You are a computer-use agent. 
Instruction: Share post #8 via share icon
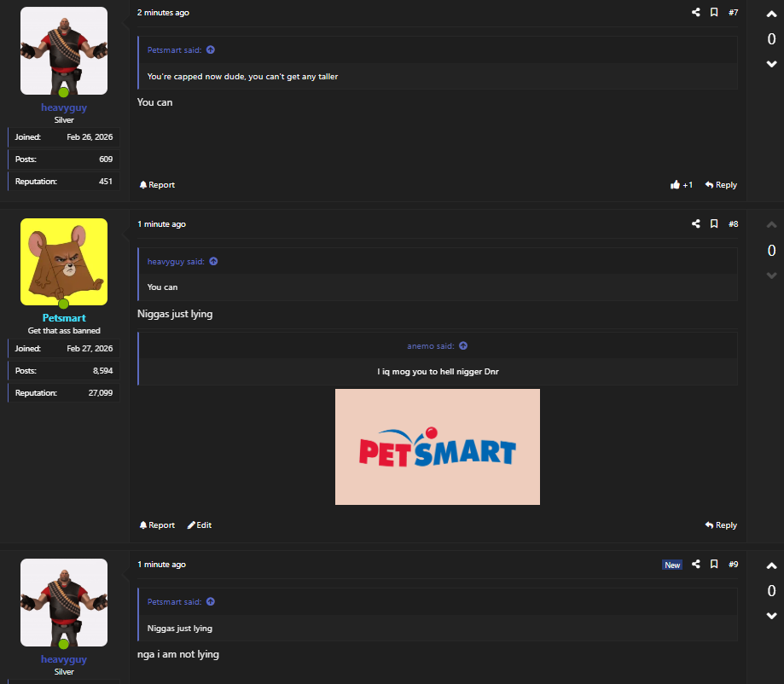(695, 223)
